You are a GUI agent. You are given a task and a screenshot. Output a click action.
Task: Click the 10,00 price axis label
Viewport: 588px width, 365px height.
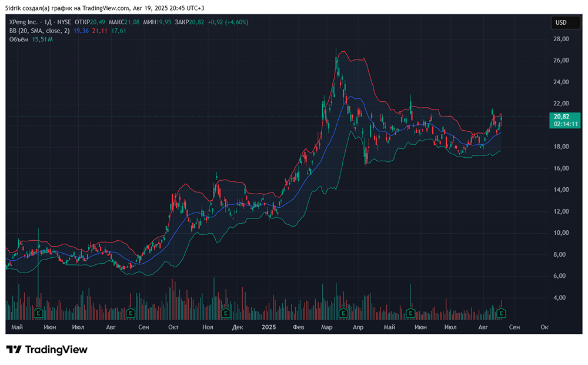(x=561, y=233)
